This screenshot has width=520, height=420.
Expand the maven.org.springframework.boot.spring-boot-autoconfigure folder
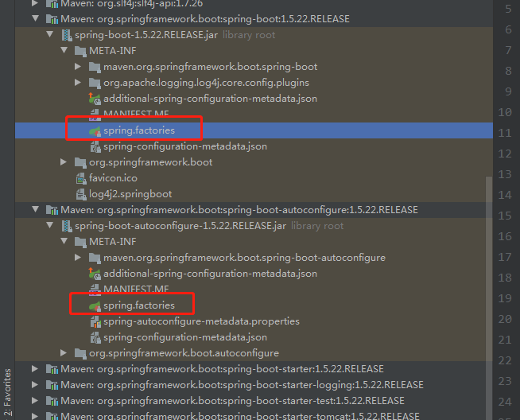(78, 257)
